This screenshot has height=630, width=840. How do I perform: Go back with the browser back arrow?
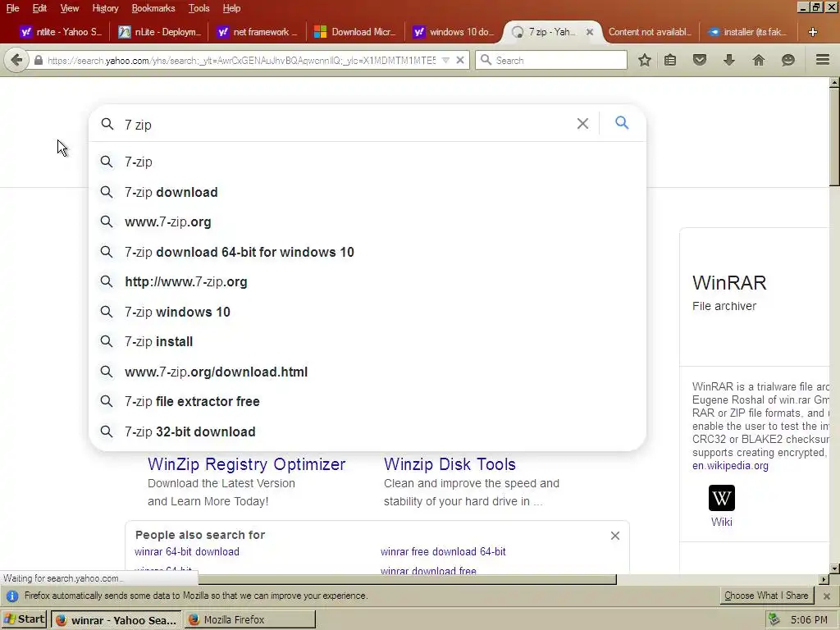click(16, 60)
